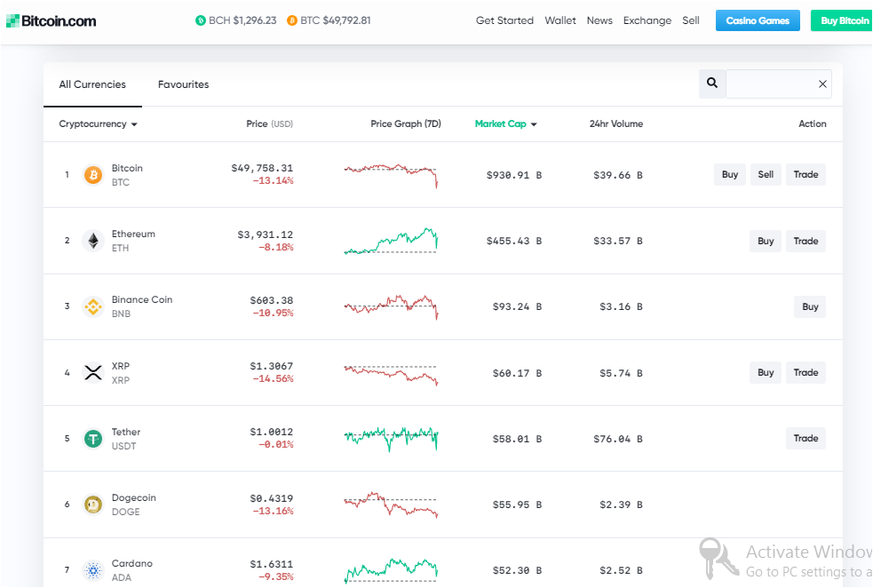
Task: Click the Casino Games button
Action: coord(758,20)
